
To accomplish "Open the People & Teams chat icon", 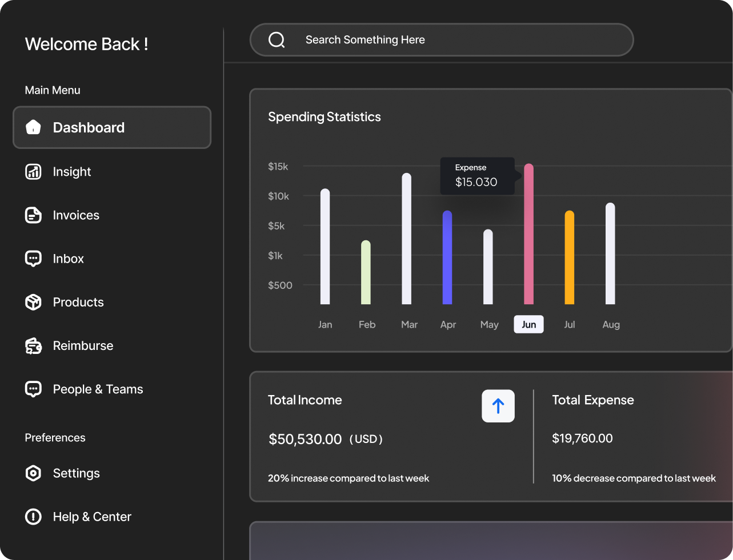I will click(x=33, y=389).
